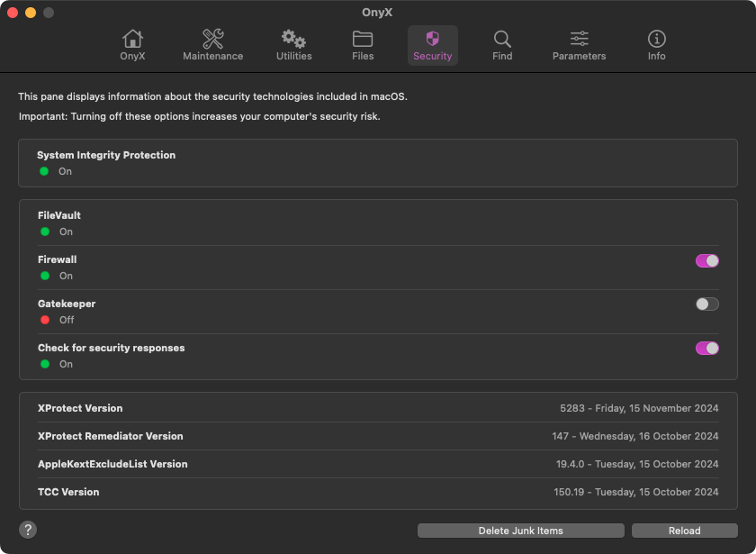This screenshot has height=554, width=756.
Task: Select the Security shield pane
Action: [433, 45]
